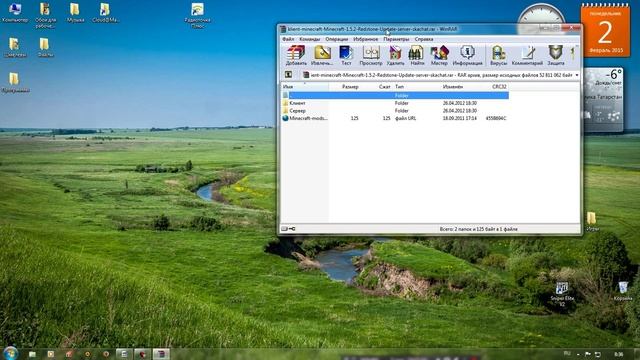Sort files by the Имя column
Image resolution: width=640 pixels, height=360 pixels.
[305, 87]
